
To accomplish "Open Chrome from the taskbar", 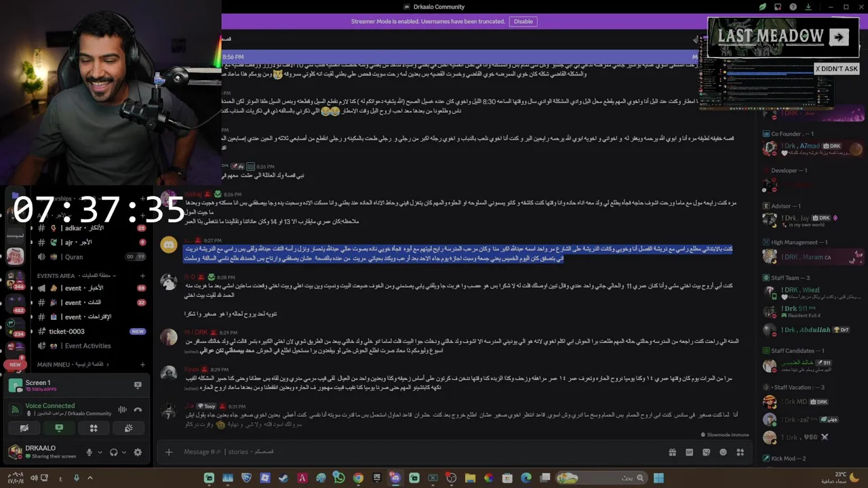I will (358, 478).
